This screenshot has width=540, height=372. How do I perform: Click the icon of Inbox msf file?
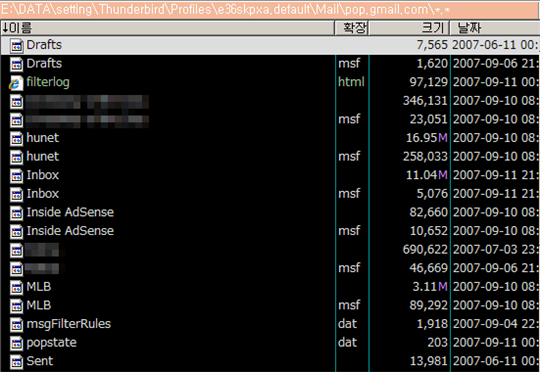click(16, 194)
